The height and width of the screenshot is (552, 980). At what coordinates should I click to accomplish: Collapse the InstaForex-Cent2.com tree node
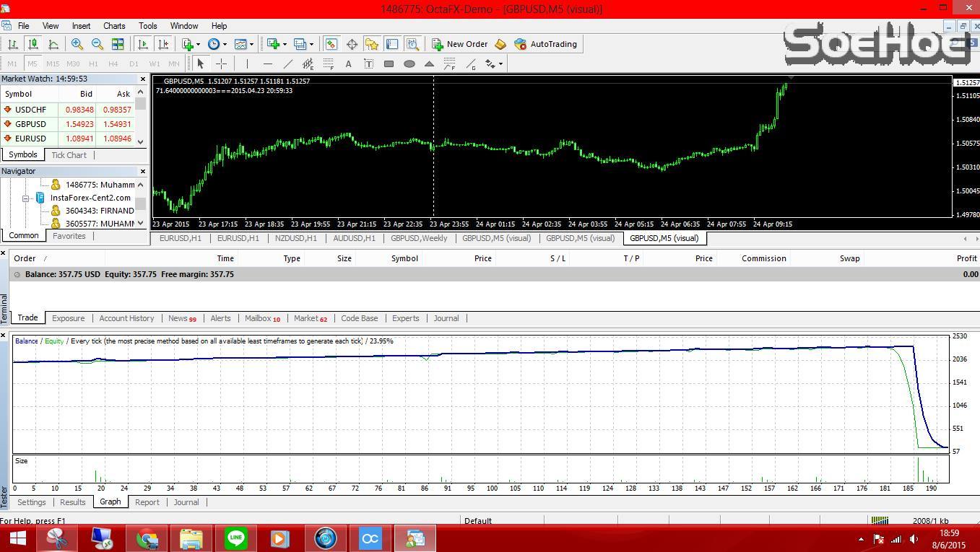[x=25, y=198]
